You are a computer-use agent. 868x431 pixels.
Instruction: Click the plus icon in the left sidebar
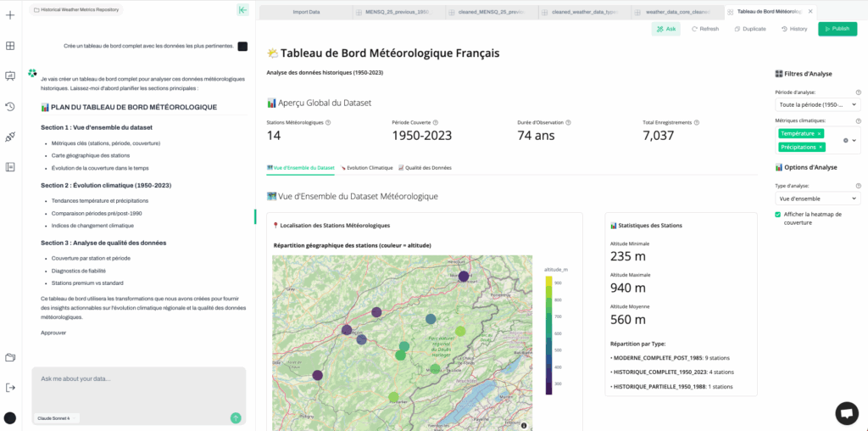[x=10, y=15]
